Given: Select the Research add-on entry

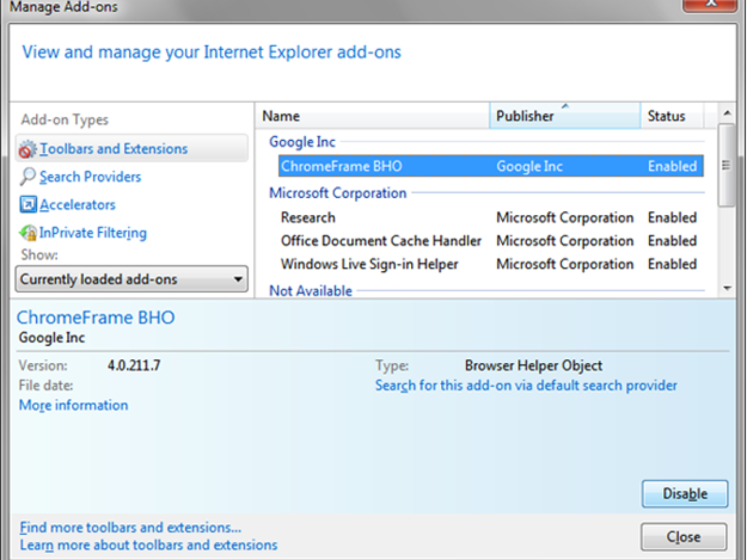Looking at the screenshot, I should pyautogui.click(x=308, y=218).
